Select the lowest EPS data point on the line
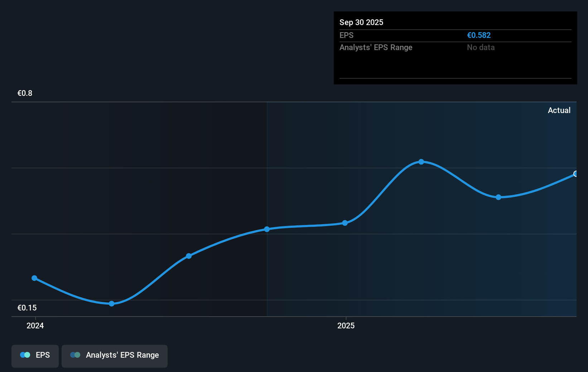Image resolution: width=588 pixels, height=372 pixels. (111, 304)
